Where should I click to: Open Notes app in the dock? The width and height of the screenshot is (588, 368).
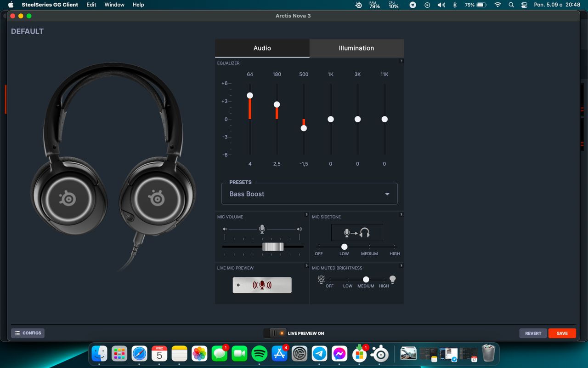(180, 354)
